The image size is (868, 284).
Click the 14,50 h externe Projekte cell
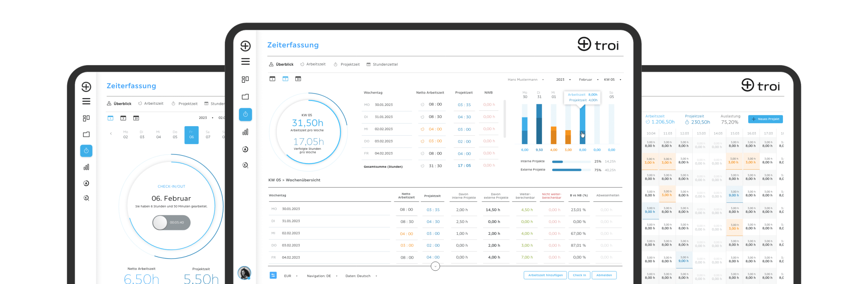coord(493,210)
